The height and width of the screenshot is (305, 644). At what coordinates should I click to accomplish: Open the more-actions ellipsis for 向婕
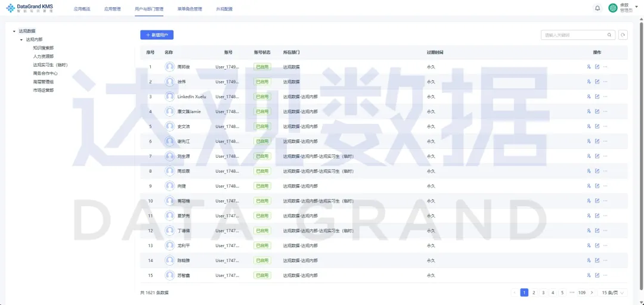(605, 186)
